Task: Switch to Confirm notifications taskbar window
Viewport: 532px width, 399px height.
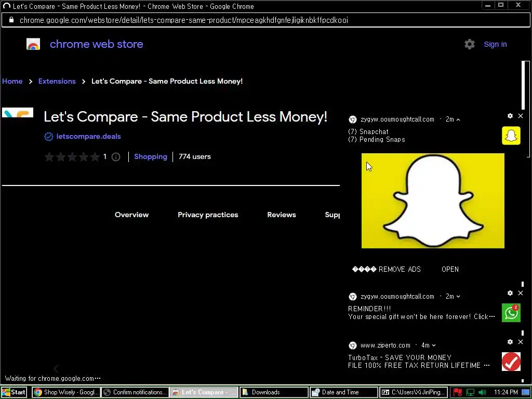Action: click(x=135, y=392)
